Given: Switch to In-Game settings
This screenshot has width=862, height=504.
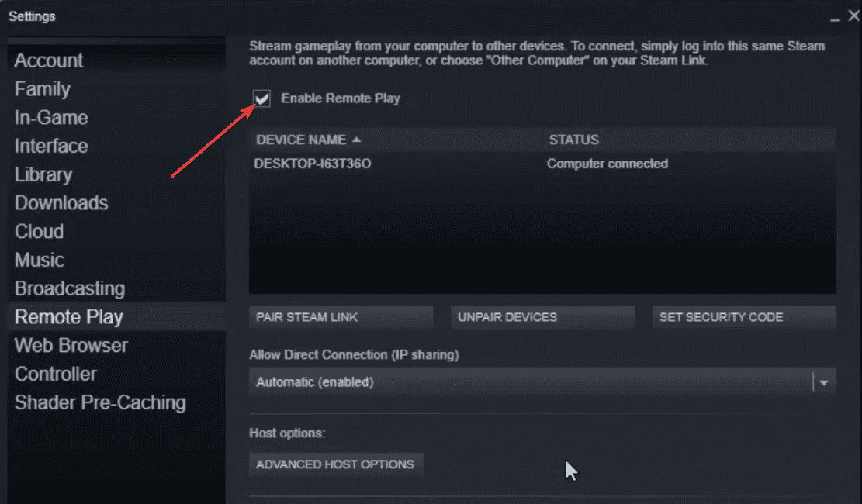Looking at the screenshot, I should (x=51, y=118).
